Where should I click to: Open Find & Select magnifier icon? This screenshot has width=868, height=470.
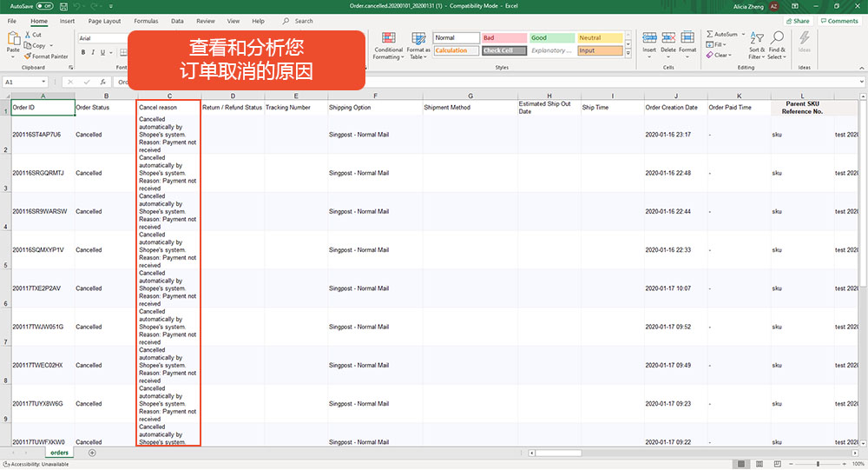777,37
